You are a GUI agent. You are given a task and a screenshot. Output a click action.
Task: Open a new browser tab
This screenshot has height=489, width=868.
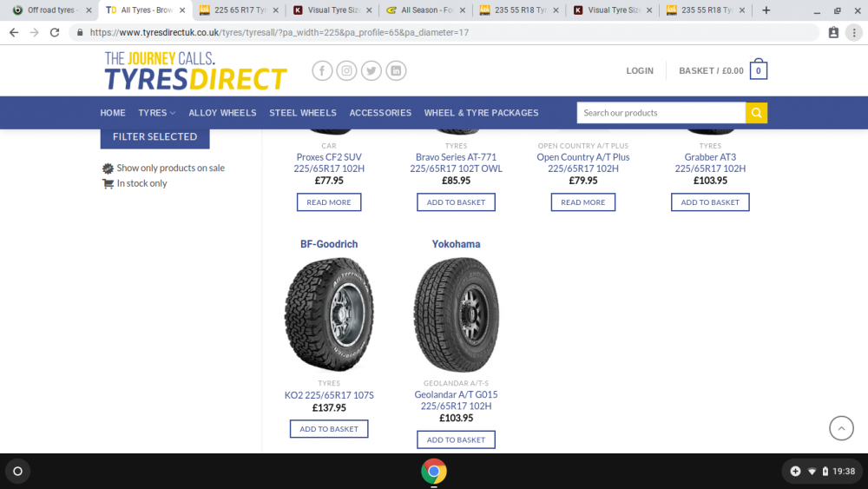766,10
